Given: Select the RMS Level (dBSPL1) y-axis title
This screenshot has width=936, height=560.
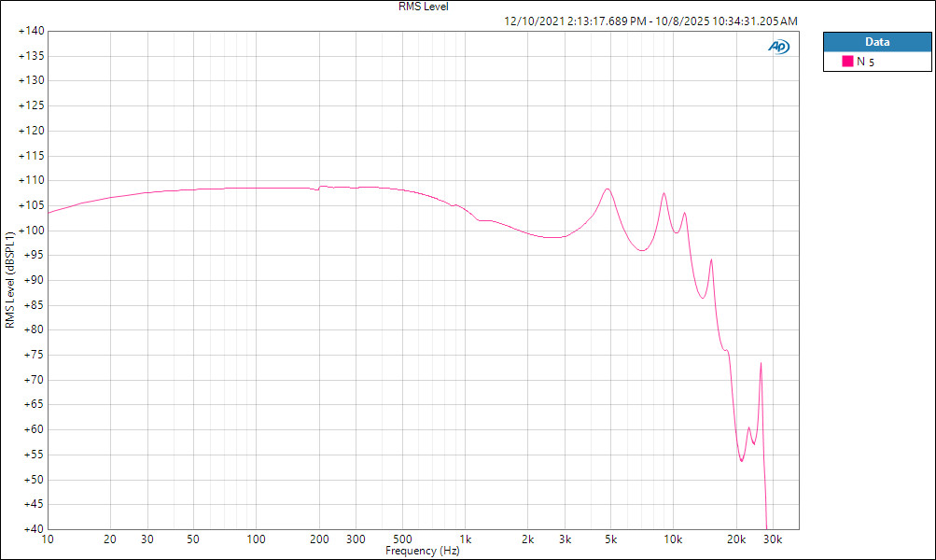Looking at the screenshot, I should click(10, 280).
